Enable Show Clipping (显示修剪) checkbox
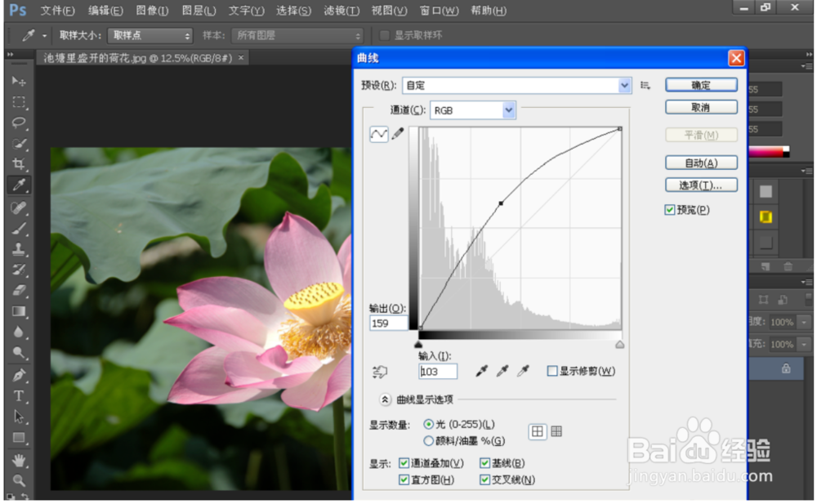This screenshot has width=817, height=504. click(552, 371)
